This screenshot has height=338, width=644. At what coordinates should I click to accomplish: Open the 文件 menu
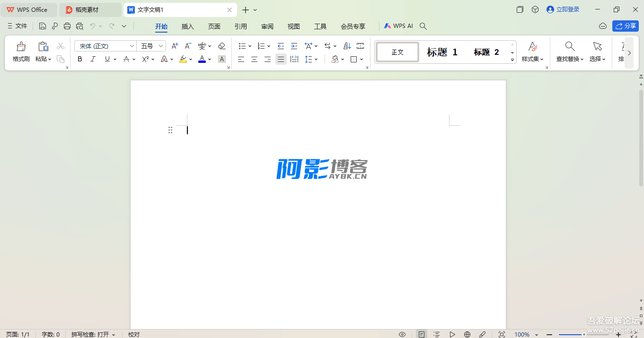[x=18, y=26]
